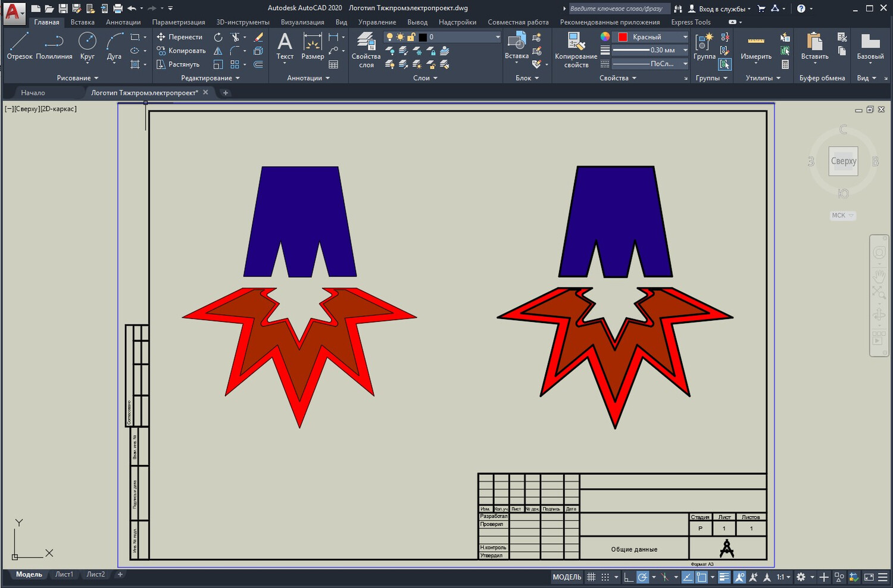
Task: Click the Plot (print) icon
Action: tap(118, 8)
